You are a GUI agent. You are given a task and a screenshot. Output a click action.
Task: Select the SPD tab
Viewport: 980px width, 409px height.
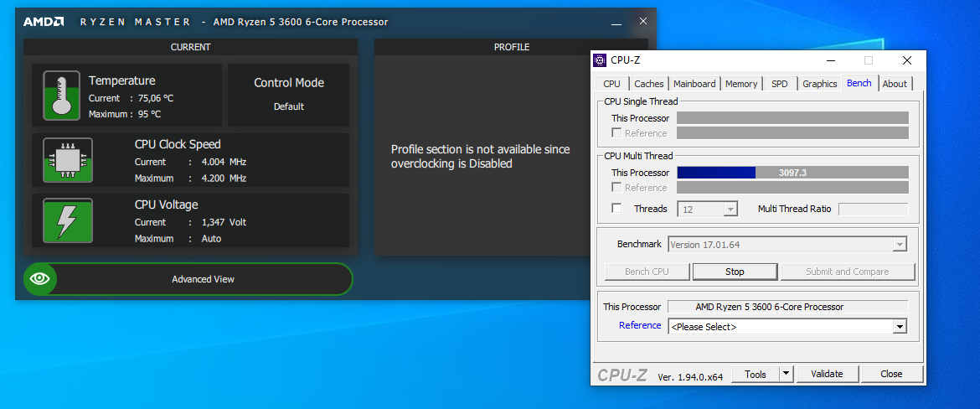pos(779,84)
